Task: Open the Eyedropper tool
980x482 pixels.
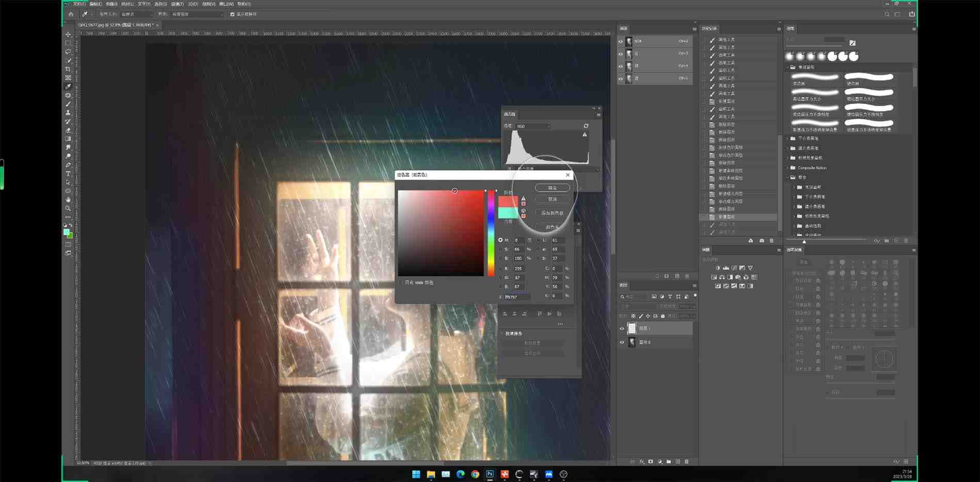Action: pos(68,87)
